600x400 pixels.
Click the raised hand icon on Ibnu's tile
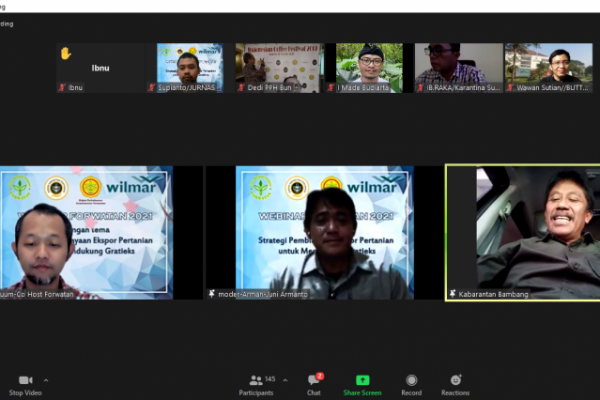tap(66, 53)
